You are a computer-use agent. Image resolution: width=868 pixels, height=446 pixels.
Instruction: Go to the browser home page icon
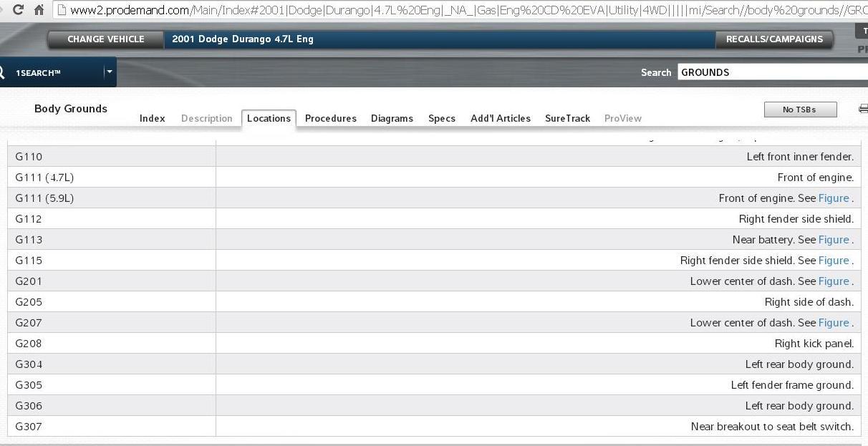(x=39, y=9)
